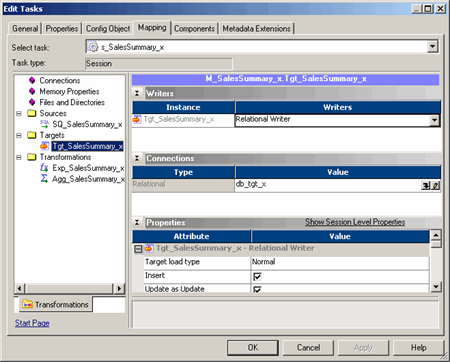
Task: Click the Sources folder icon
Action: pyautogui.click(x=32, y=113)
